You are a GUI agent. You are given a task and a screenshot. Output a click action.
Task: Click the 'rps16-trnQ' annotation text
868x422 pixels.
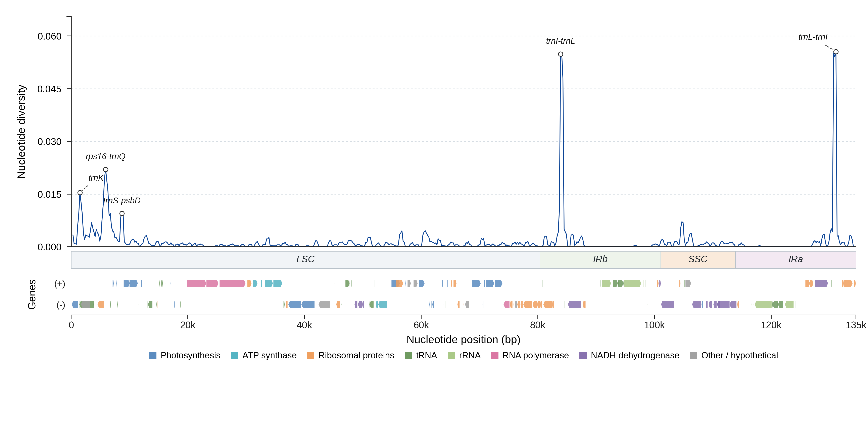(105, 157)
